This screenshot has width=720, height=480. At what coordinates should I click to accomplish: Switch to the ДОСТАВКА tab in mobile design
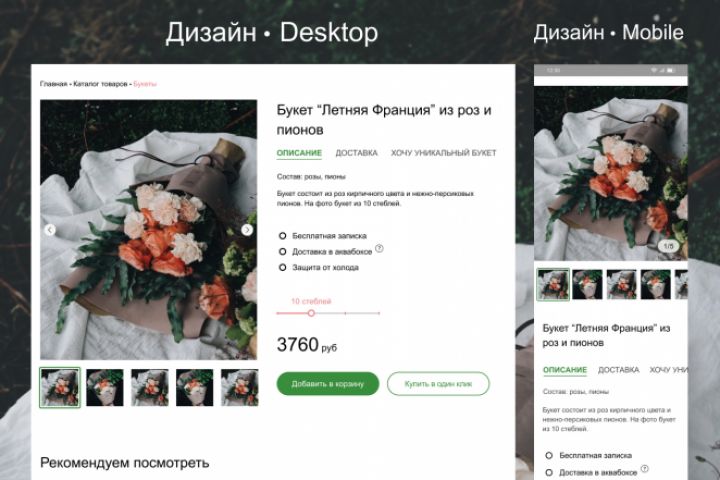click(619, 370)
